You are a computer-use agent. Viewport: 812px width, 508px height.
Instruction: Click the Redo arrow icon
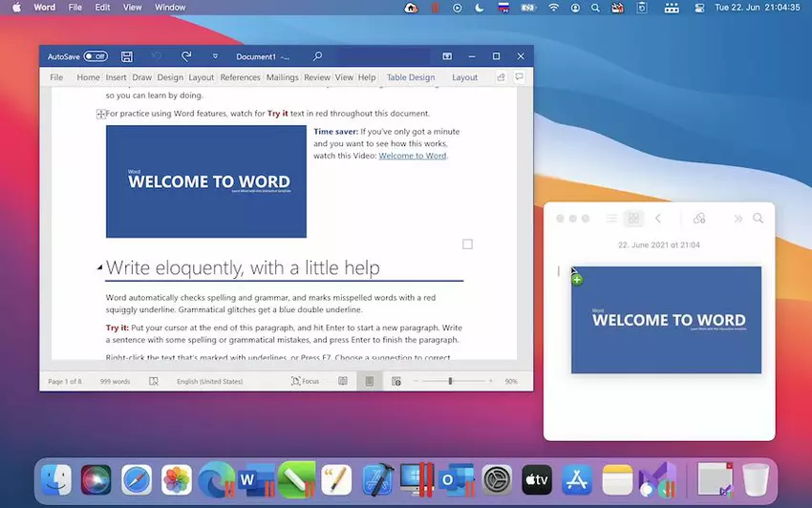[186, 56]
